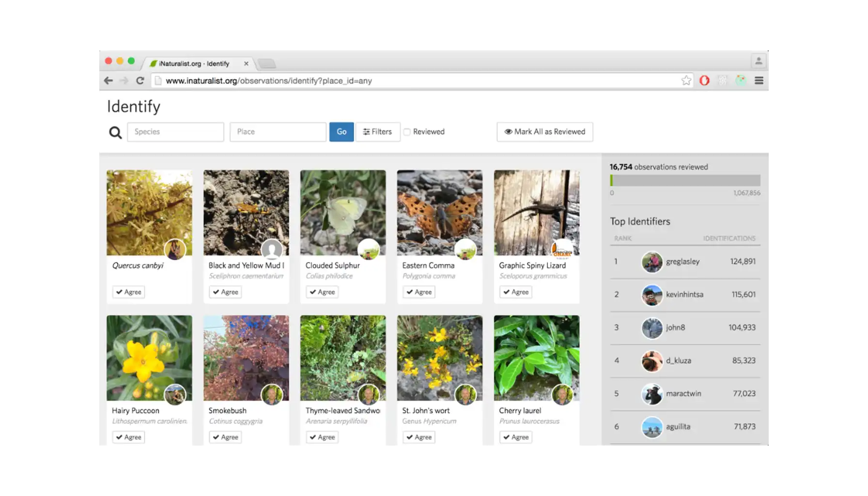Screen dimensions: 868x496
Task: Click default avatar on Mud Dauber card
Action: tap(272, 250)
